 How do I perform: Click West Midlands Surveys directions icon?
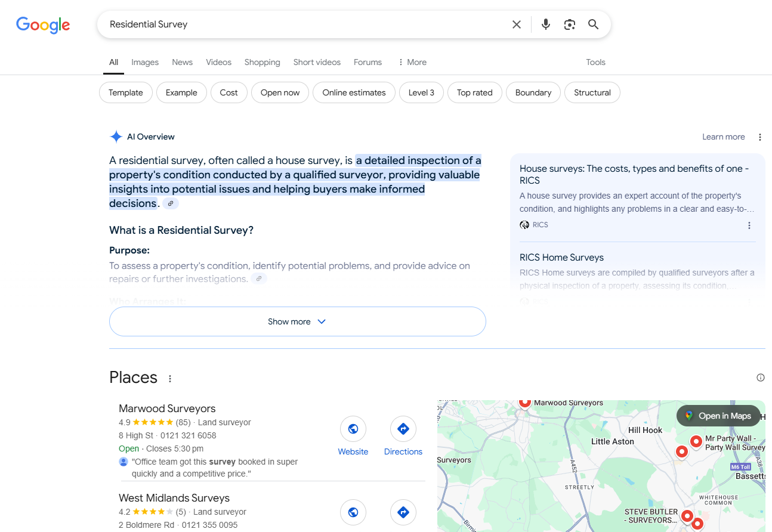tap(403, 512)
